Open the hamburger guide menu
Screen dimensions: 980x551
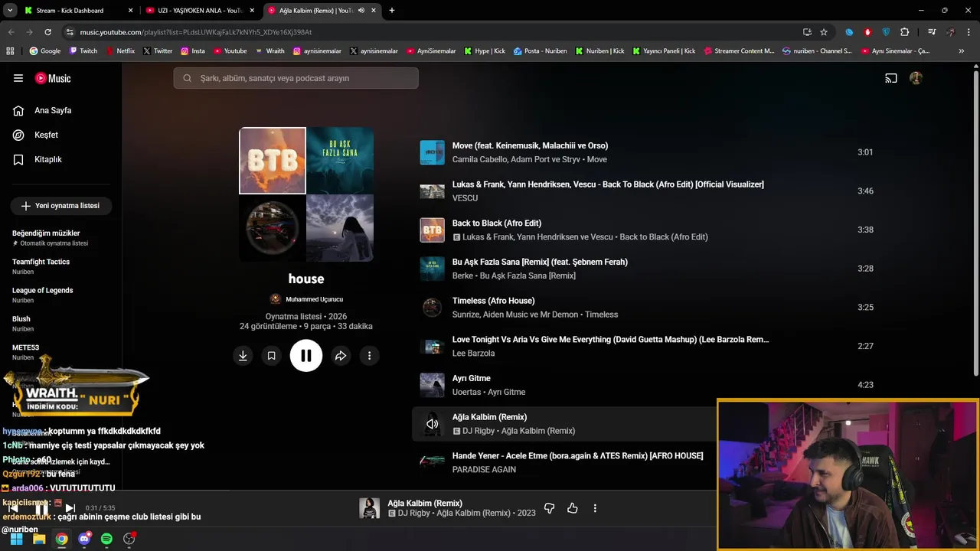click(x=18, y=78)
